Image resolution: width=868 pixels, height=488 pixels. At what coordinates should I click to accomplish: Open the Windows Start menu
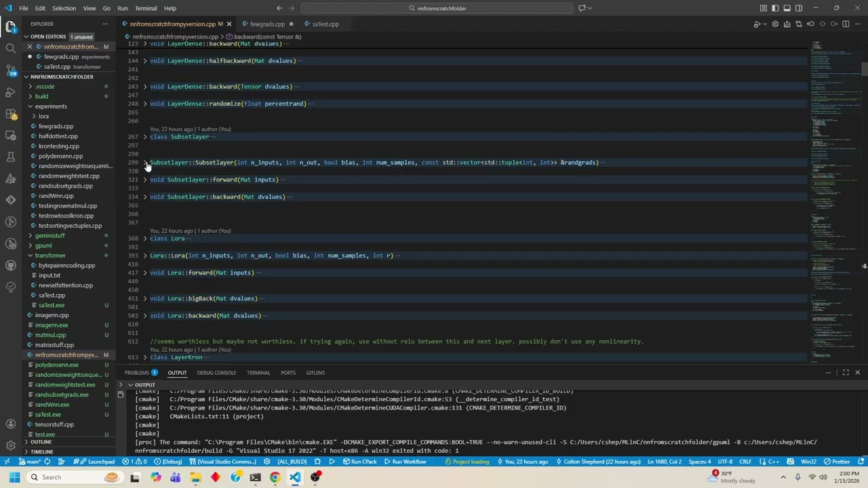[14, 477]
